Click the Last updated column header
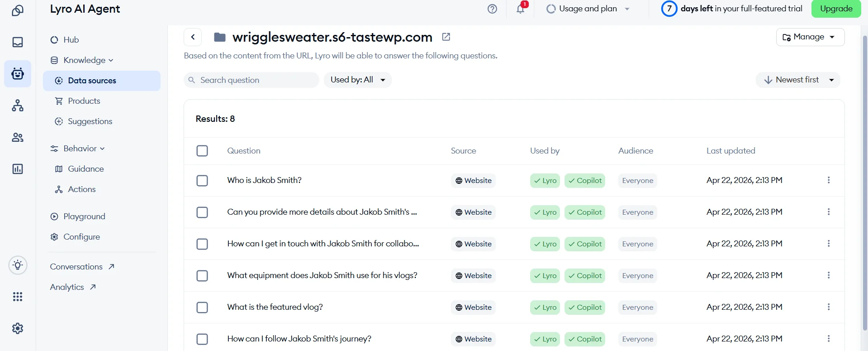Image resolution: width=868 pixels, height=351 pixels. [731, 151]
